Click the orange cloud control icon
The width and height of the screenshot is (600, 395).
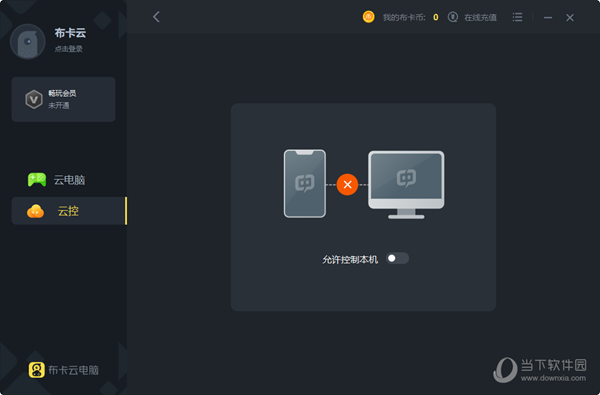click(x=36, y=211)
